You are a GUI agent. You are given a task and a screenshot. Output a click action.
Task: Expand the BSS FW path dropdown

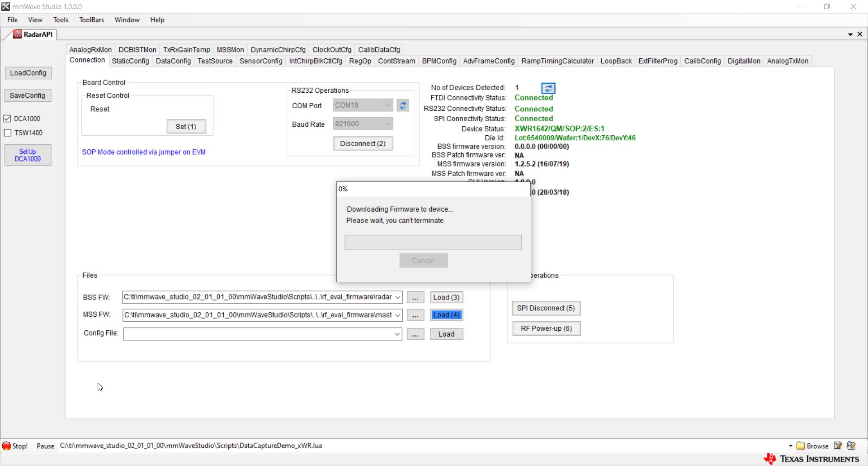pyautogui.click(x=397, y=297)
